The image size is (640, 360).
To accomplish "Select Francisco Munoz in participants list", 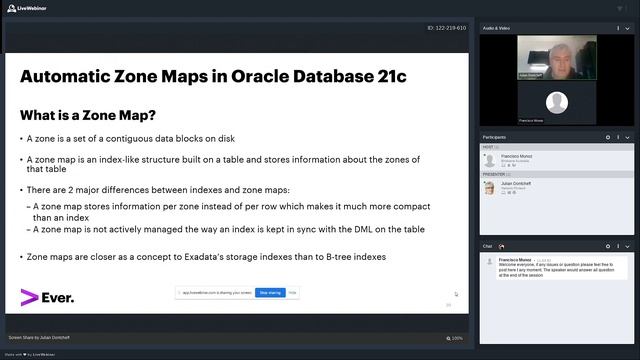I will coord(557,160).
